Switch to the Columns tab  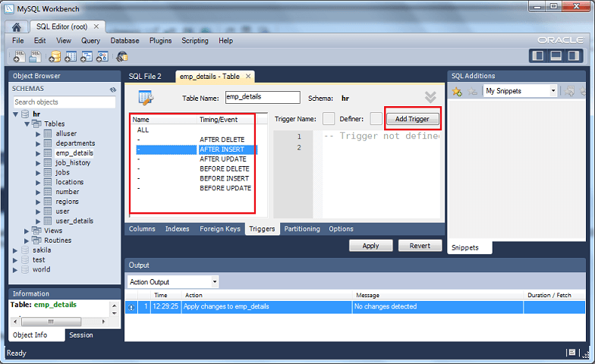[x=142, y=229]
